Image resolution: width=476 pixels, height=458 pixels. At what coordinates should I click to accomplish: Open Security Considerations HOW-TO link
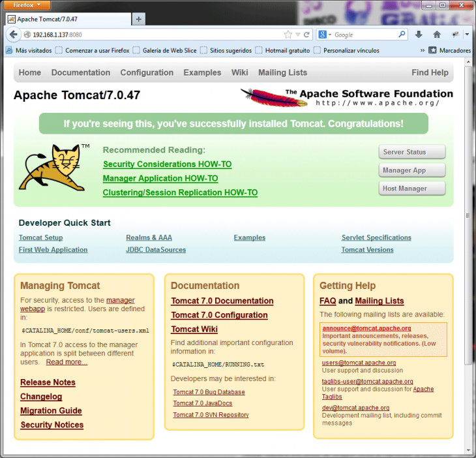tap(168, 164)
